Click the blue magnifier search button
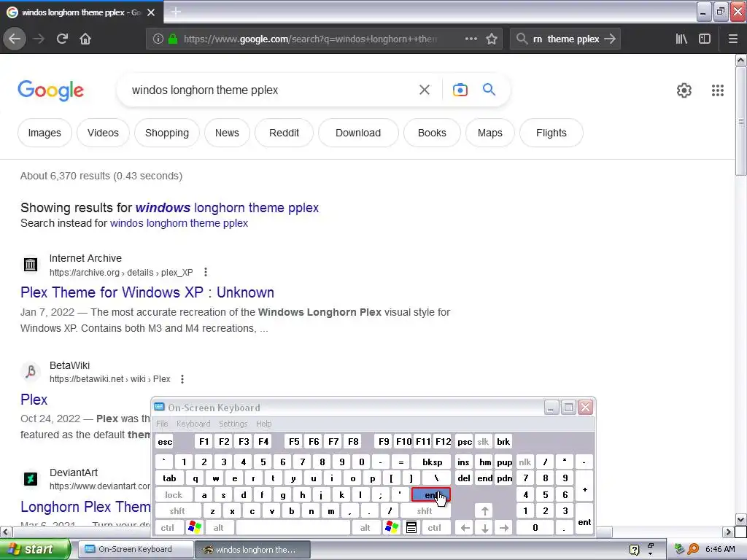 point(489,89)
